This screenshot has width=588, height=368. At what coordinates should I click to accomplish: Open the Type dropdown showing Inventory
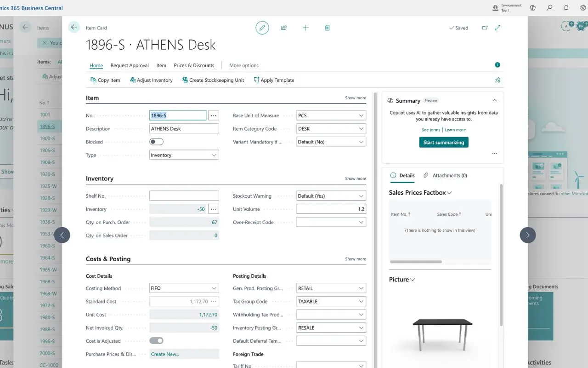[x=184, y=155]
